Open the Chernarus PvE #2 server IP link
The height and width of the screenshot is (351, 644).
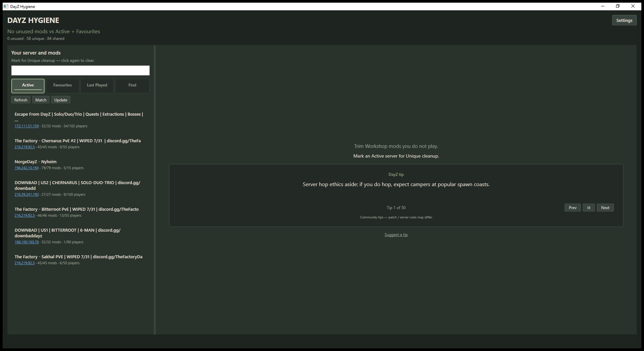(25, 147)
